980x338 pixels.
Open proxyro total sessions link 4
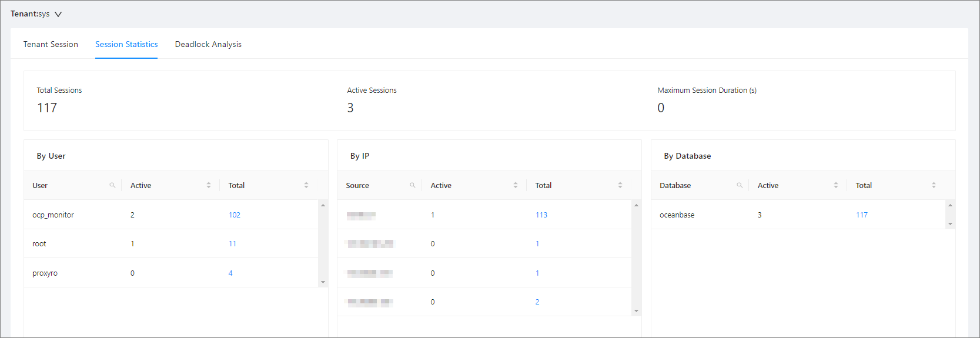click(230, 273)
